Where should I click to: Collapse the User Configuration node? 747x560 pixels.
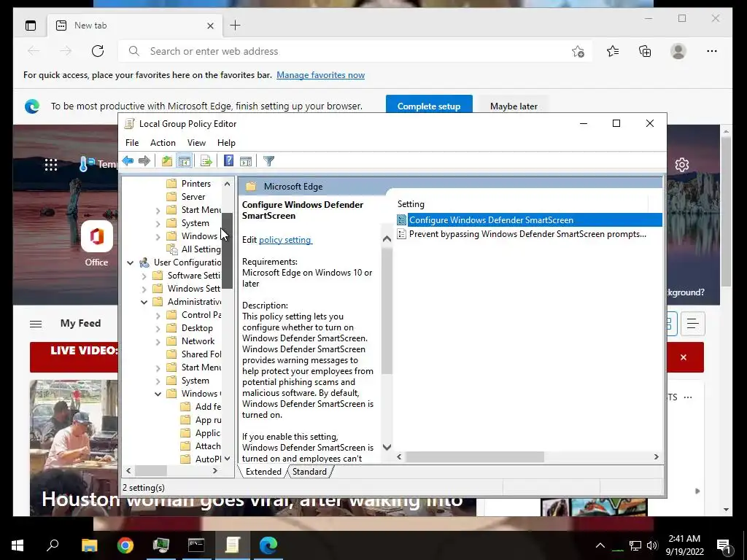pyautogui.click(x=130, y=262)
